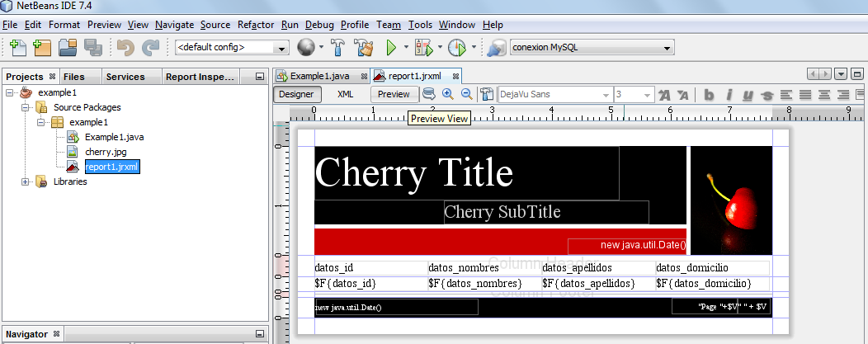Toggle underline text formatting
The height and width of the screenshot is (344, 868).
pos(748,95)
